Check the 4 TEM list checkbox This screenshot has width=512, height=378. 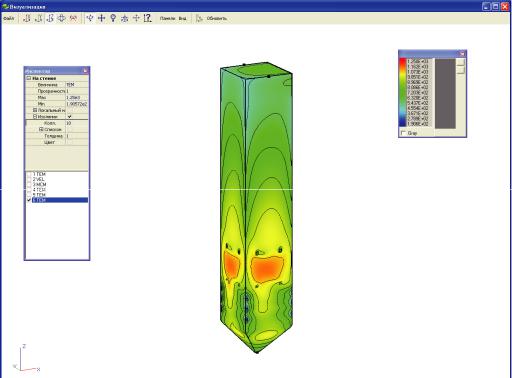click(29, 189)
